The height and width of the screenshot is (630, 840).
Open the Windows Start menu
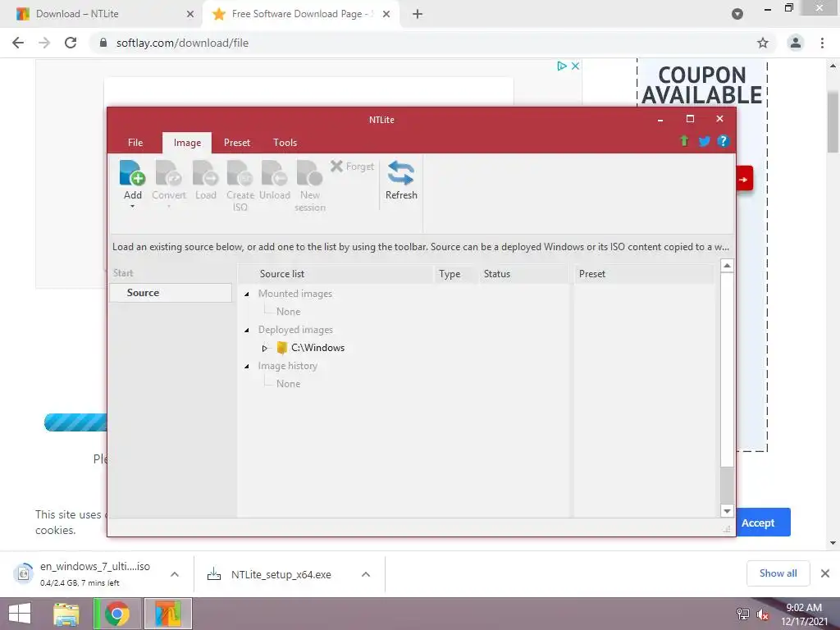pyautogui.click(x=20, y=614)
